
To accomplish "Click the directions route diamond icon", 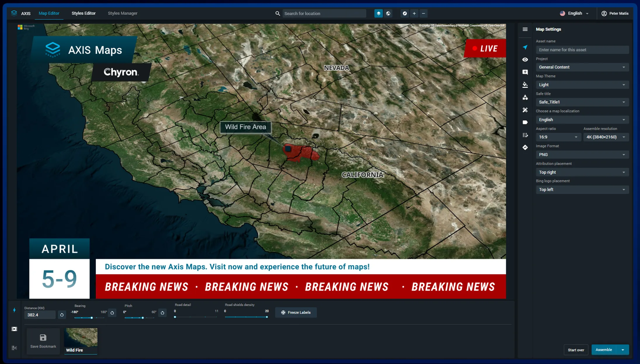I will click(x=525, y=147).
